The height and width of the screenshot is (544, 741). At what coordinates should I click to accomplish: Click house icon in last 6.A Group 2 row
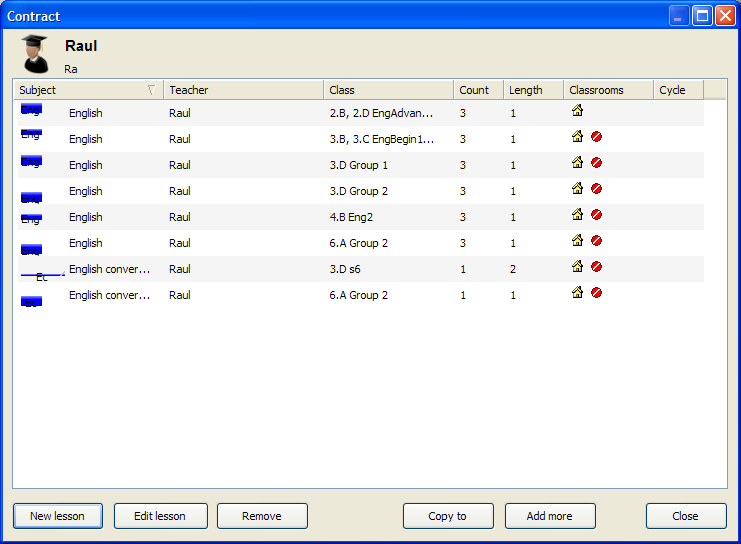point(577,293)
